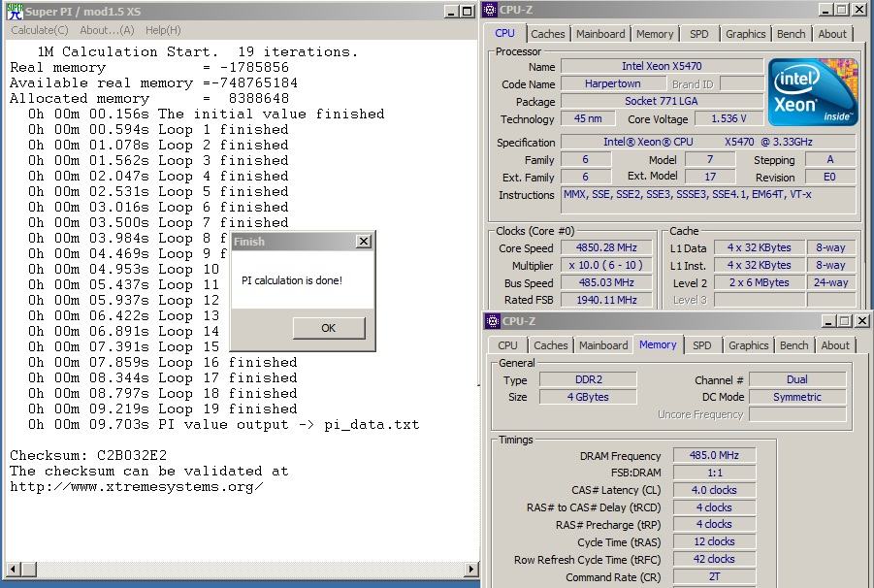Click the DC Mode value Symmetric
This screenshot has width=874, height=588.
(797, 397)
